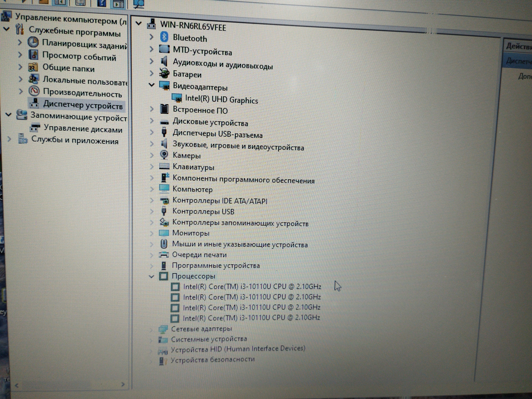
Task: Click left-panel scrollbar right arrow
Action: coord(123,384)
